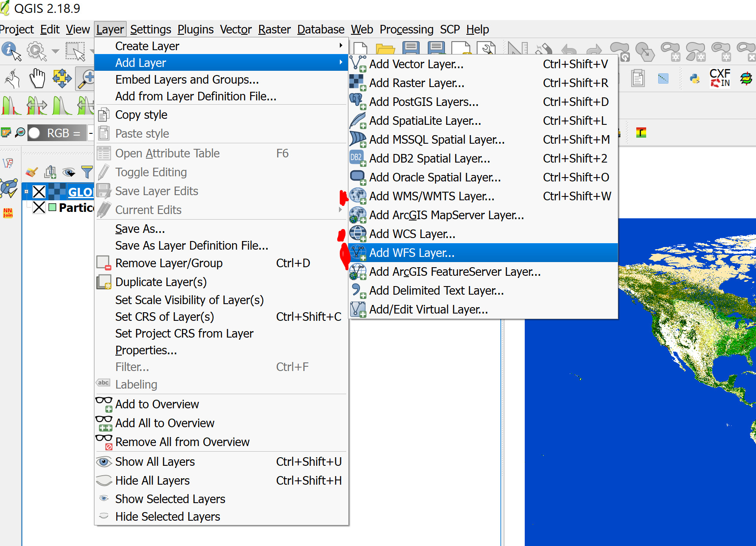Click the third histogram stretch icon
The image size is (756, 546).
point(62,106)
